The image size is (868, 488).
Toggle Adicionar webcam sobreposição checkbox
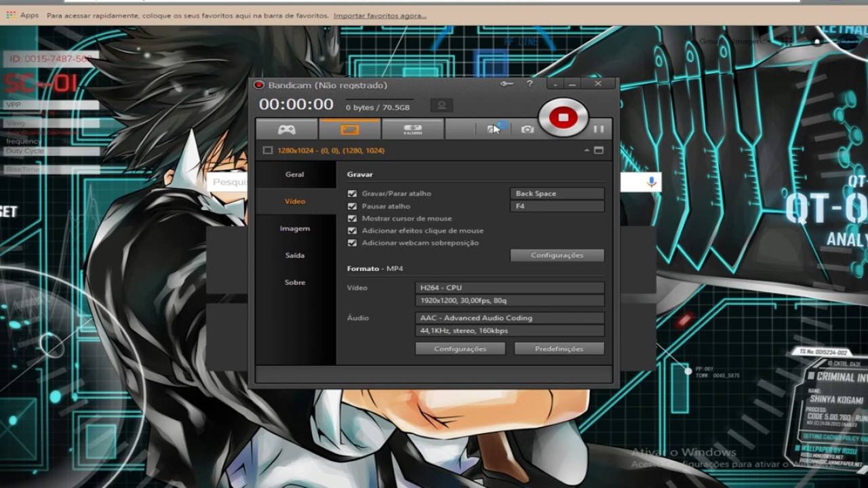click(x=352, y=243)
